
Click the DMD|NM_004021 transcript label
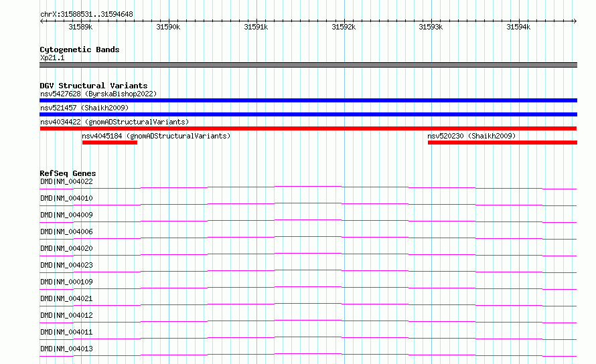point(66,298)
